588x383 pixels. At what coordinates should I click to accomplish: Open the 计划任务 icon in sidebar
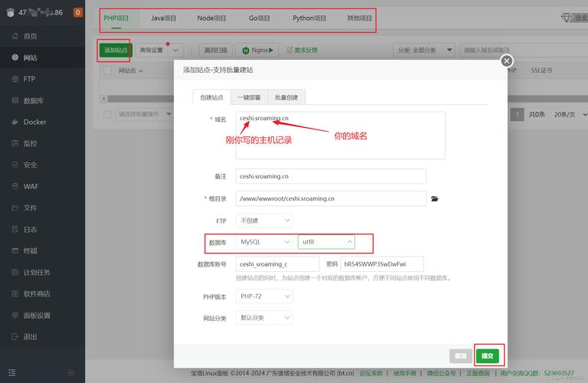(15, 272)
